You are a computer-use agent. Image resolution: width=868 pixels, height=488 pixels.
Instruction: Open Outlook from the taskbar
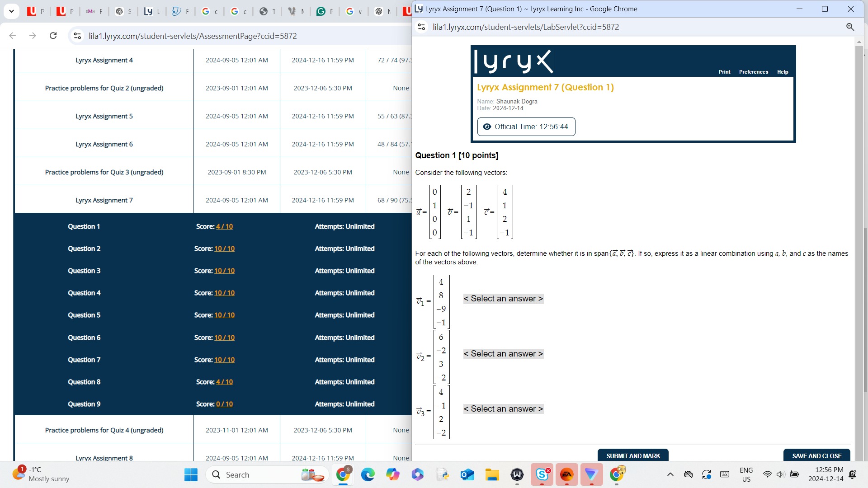(467, 474)
